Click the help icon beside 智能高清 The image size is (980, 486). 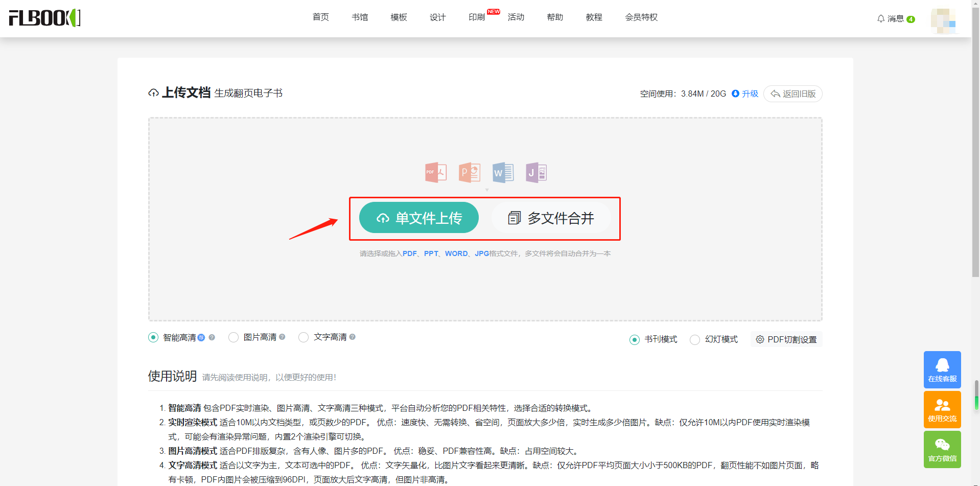(x=212, y=337)
